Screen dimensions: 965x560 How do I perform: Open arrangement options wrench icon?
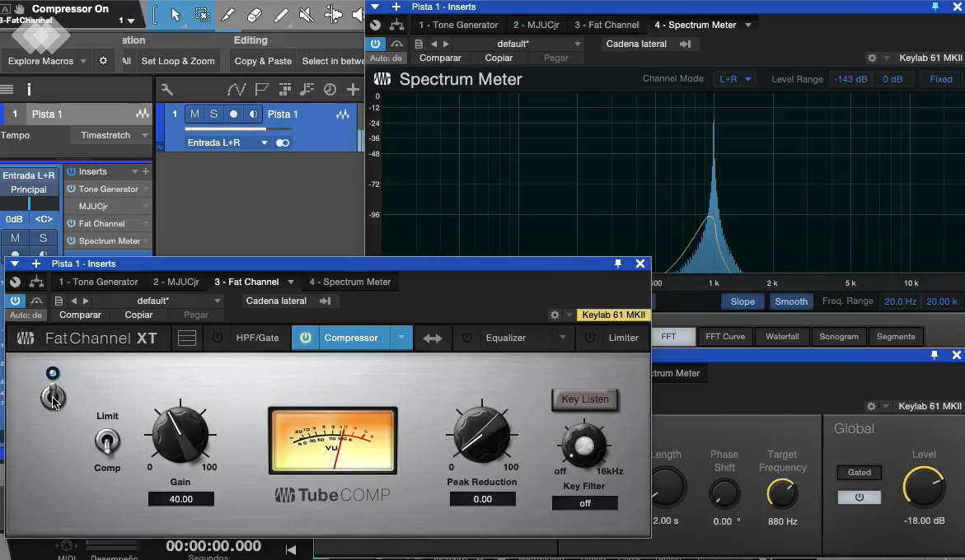coord(166,90)
